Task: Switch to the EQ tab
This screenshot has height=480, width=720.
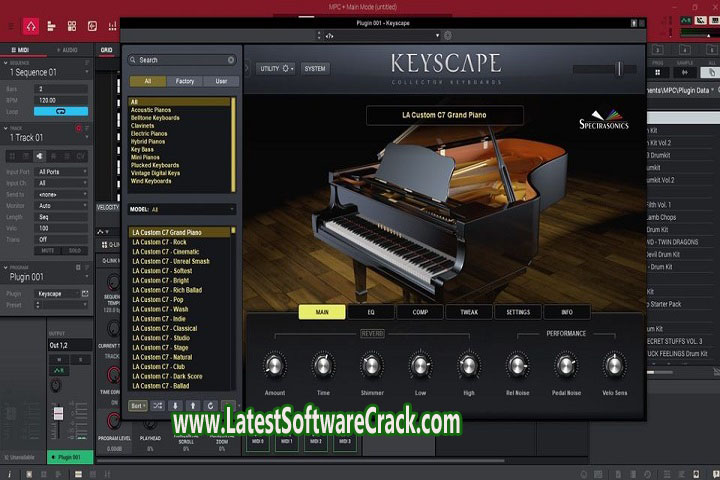Action: pos(371,312)
